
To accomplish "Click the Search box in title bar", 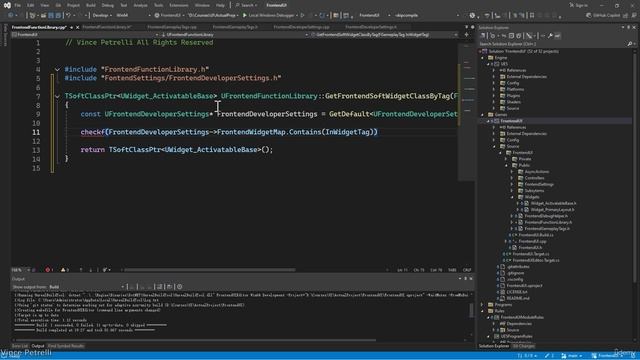I will point(246,5).
